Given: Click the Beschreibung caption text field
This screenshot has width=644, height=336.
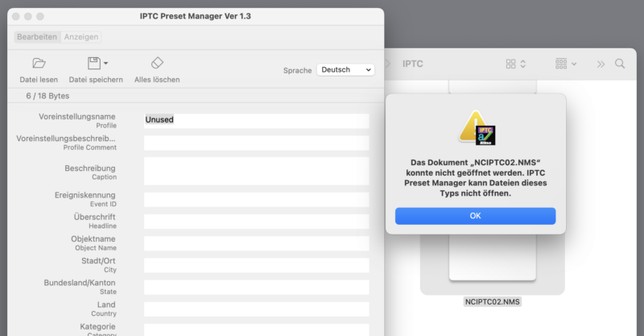Looking at the screenshot, I should coord(256,171).
